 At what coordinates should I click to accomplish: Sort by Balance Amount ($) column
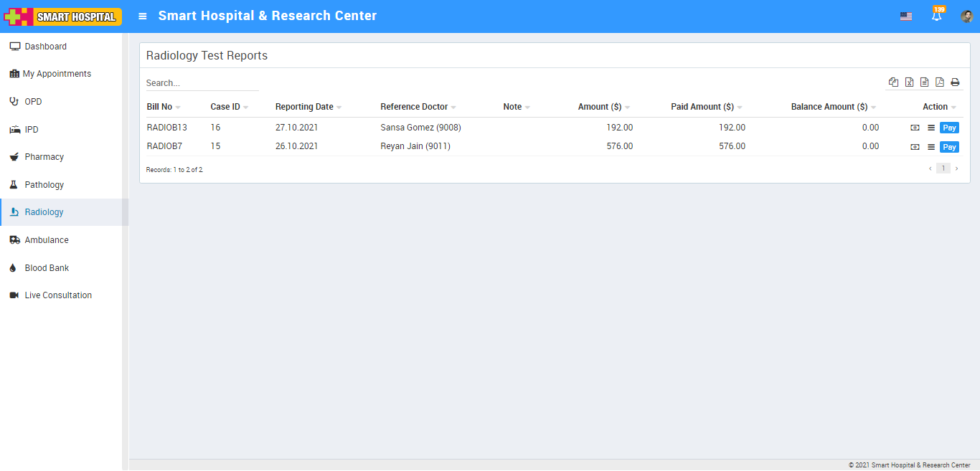point(829,107)
